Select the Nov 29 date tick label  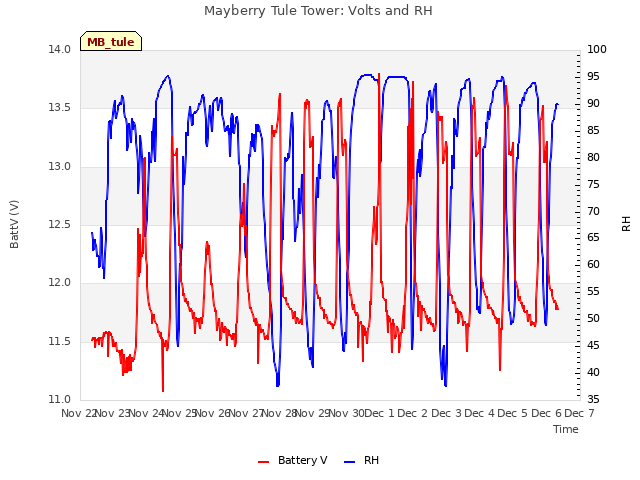(313, 413)
